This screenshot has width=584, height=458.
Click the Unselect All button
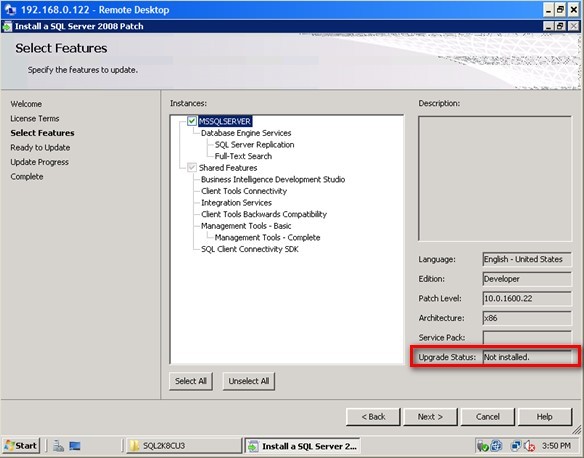coord(249,381)
